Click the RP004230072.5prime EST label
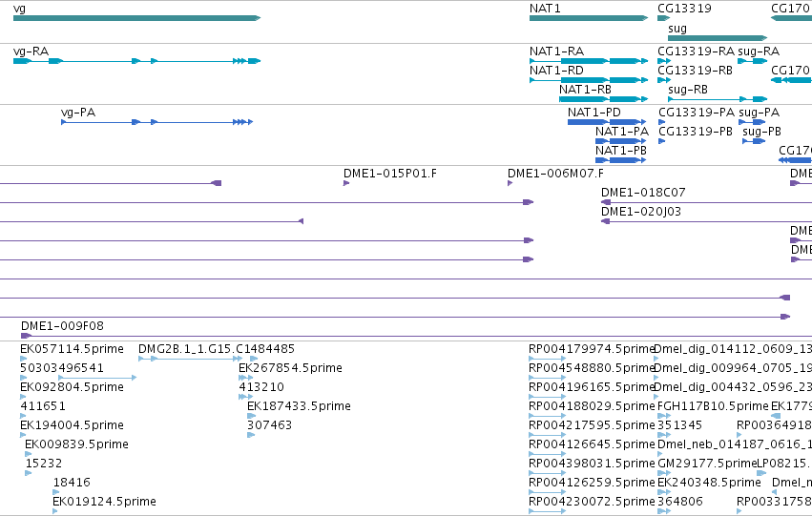Viewport: 812px width, 516px height. (x=592, y=502)
